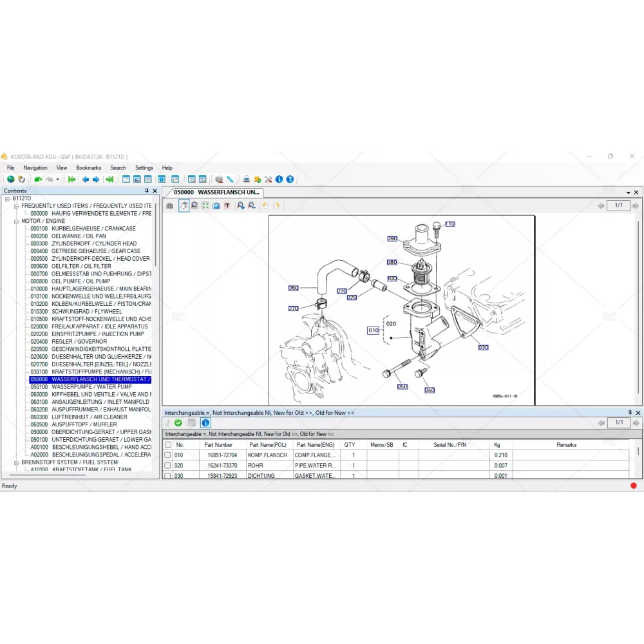Click the printer icon in main toolbar
Viewport: 644px width, 644px height.
click(x=246, y=179)
